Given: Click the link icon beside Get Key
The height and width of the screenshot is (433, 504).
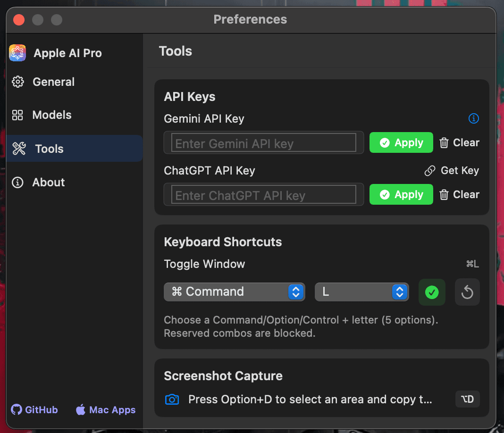Looking at the screenshot, I should pos(429,170).
